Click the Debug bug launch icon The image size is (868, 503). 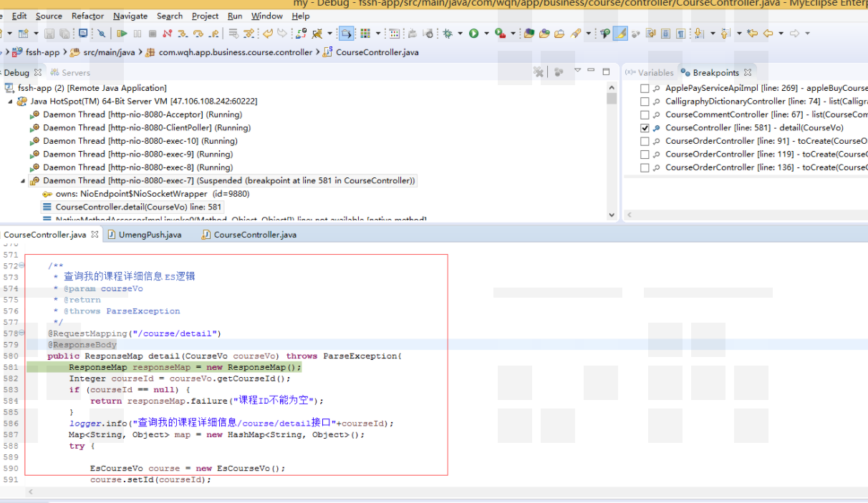[x=448, y=33]
